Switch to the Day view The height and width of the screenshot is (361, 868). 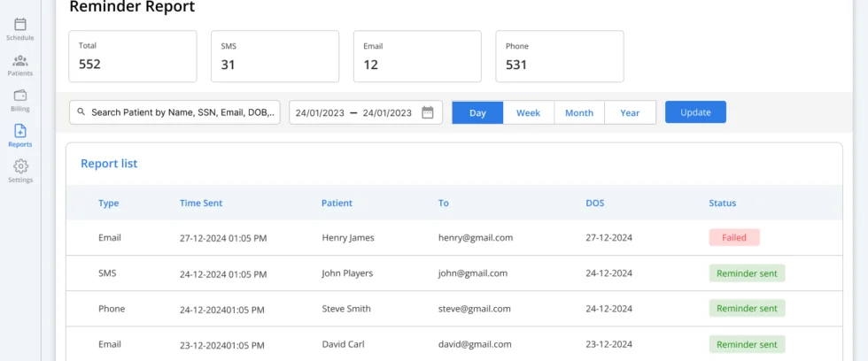tap(477, 112)
